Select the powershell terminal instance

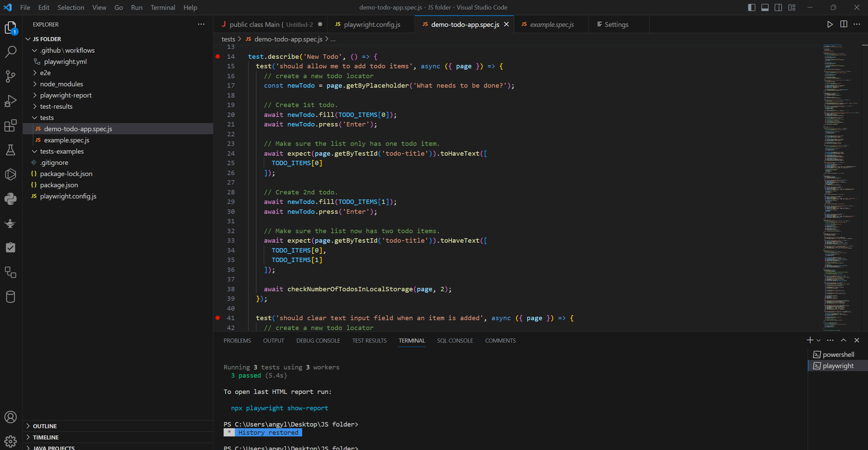coord(838,354)
